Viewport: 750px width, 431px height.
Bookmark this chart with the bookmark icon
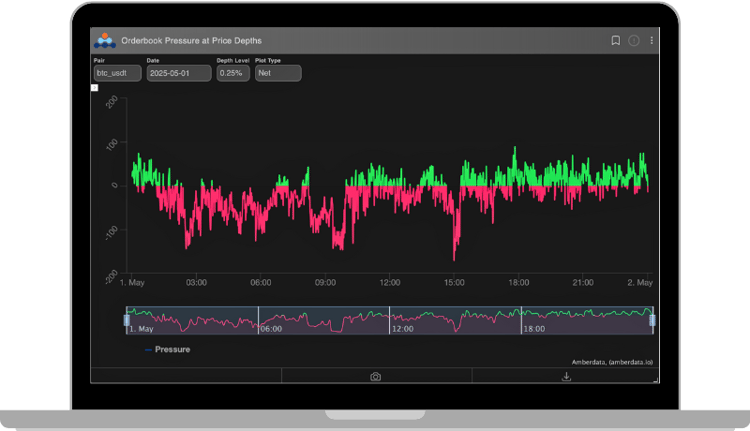pyautogui.click(x=616, y=41)
